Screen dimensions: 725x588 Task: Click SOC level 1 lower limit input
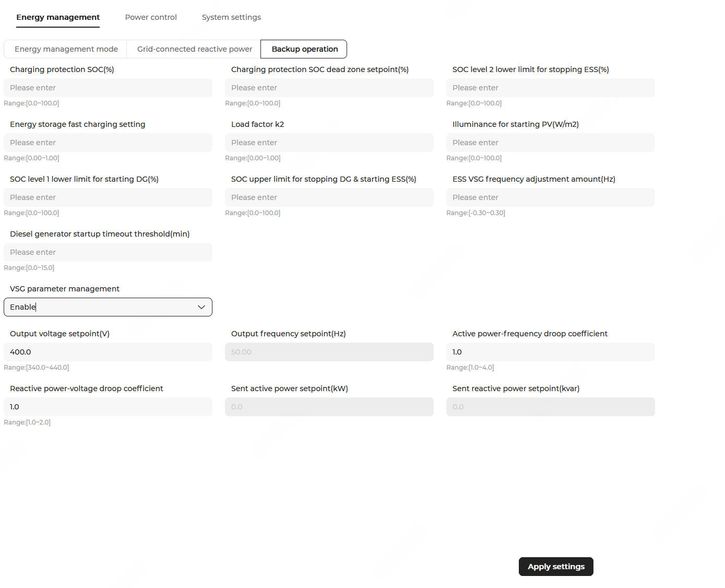tap(108, 197)
